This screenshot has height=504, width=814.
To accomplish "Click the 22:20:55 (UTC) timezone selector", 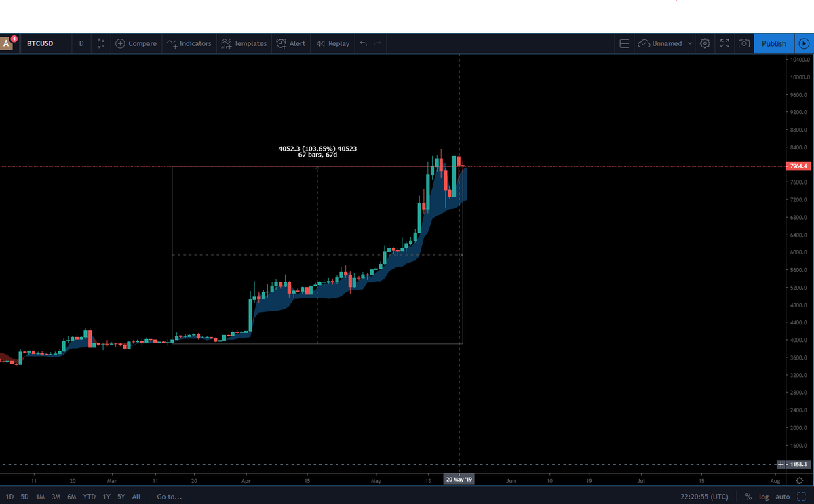I will tap(705, 497).
